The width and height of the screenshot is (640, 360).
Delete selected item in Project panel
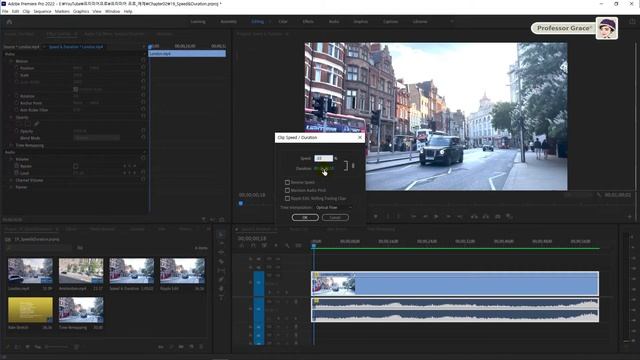pos(201,347)
